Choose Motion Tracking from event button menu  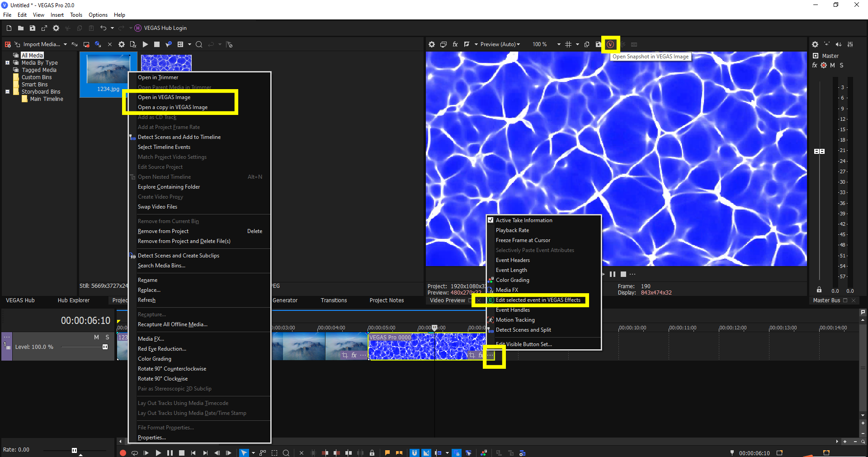515,320
